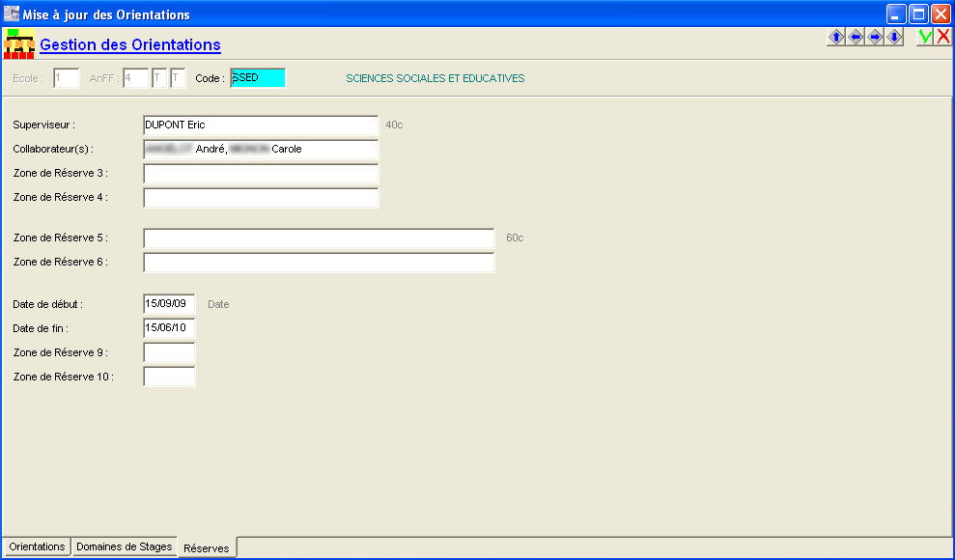Image resolution: width=955 pixels, height=560 pixels.
Task: Open the Gestion des Orientations link
Action: point(130,44)
